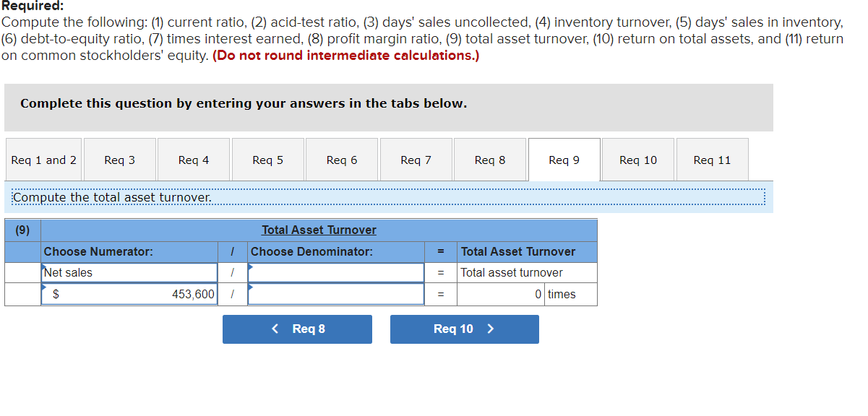Click the numerator amount field showing 453,600

tap(129, 293)
